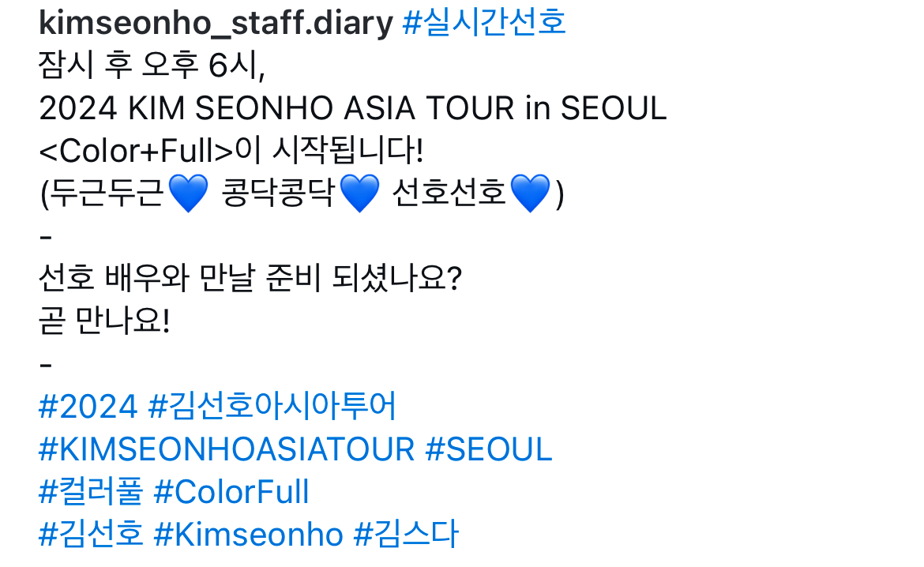Open the kimseonho_staff.diary profile username
The height and width of the screenshot is (567, 924).
click(215, 23)
